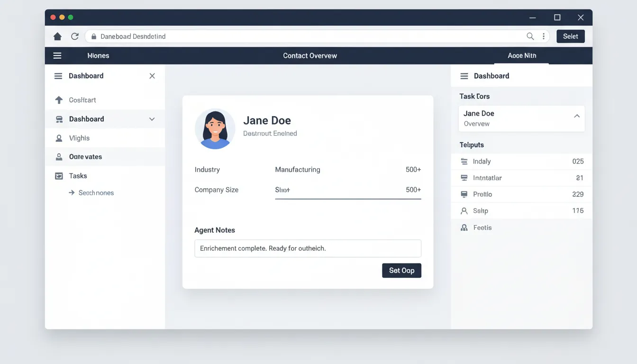Screen dimensions: 637x364
Task: Collapse the Jane Doe Overvew card
Action: 577,115
